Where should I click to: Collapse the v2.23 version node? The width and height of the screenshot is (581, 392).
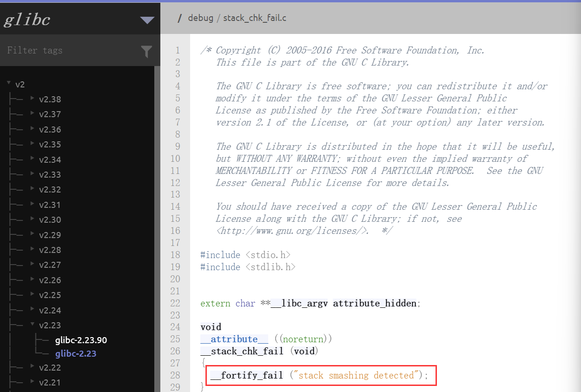click(x=32, y=325)
